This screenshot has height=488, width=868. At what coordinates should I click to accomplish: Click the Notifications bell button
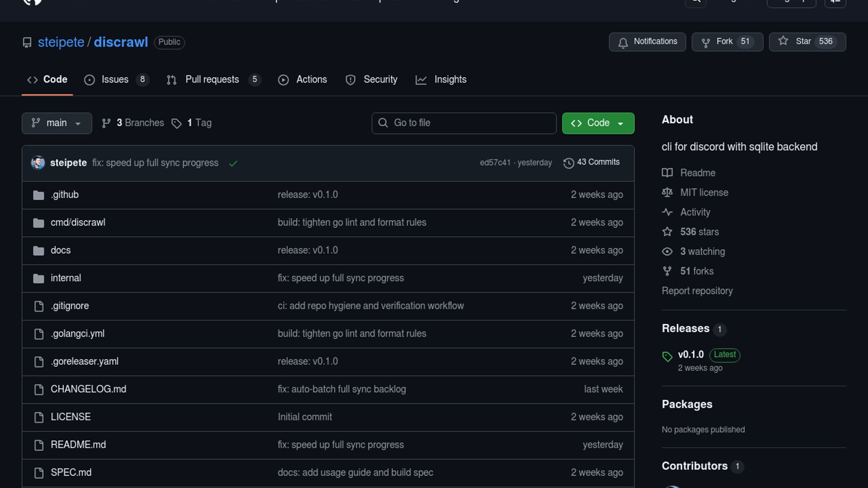(x=647, y=42)
